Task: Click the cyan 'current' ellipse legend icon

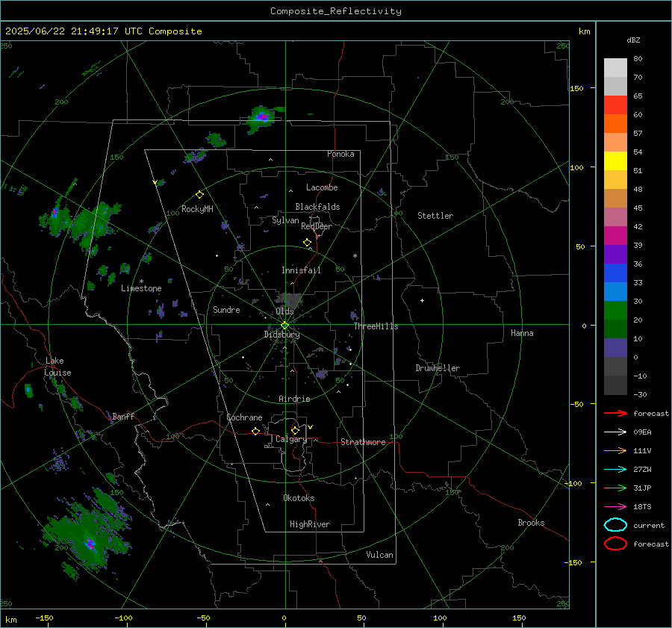Action: tap(615, 525)
